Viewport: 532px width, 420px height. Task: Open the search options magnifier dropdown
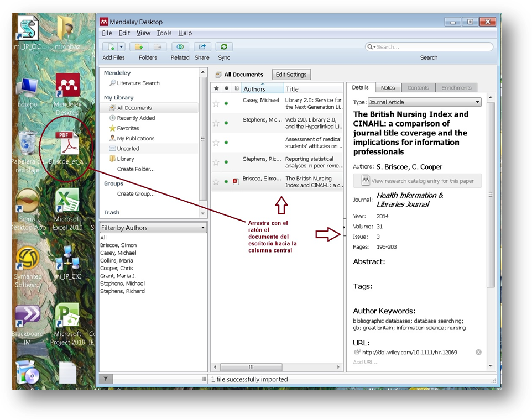click(x=371, y=47)
